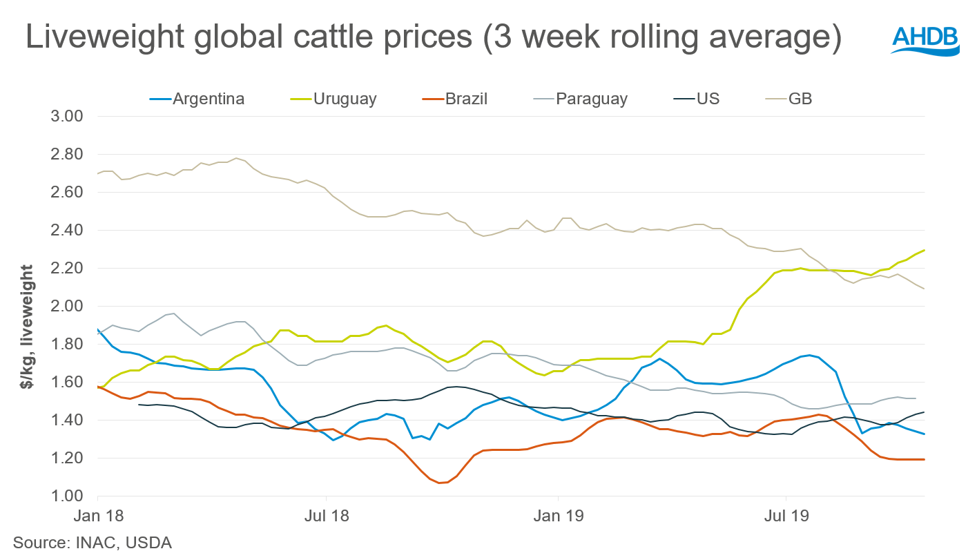Click the Uruguay yellow-green line swatch
Image resolution: width=977 pixels, height=560 pixels.
click(300, 99)
